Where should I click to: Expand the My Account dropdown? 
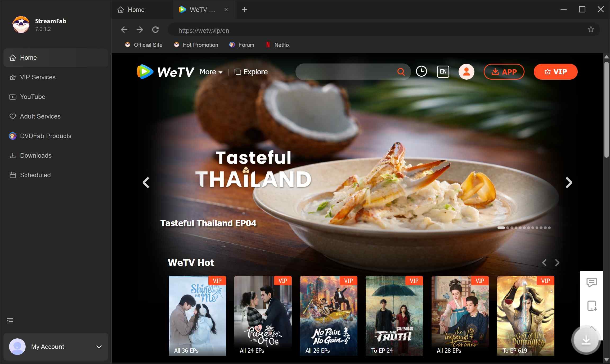tap(98, 347)
